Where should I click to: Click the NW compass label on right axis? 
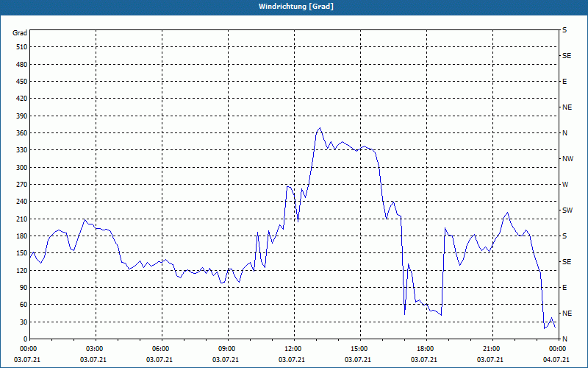pyautogui.click(x=567, y=159)
